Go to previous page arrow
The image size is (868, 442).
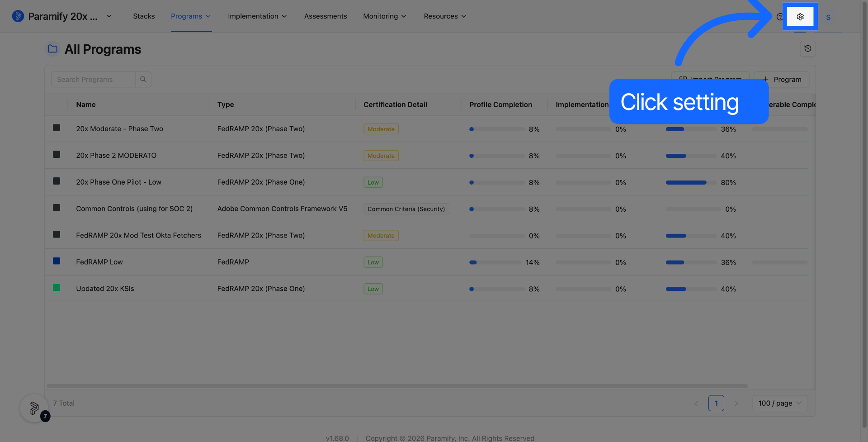[696, 403]
